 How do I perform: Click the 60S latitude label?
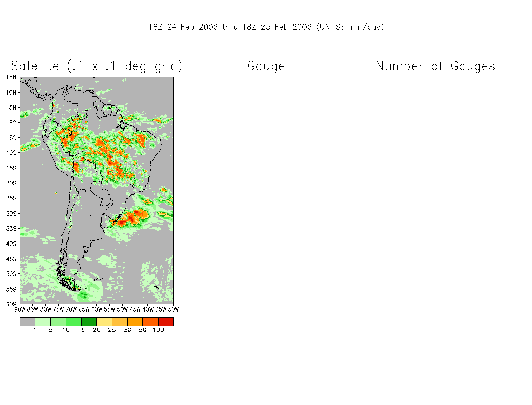pyautogui.click(x=11, y=304)
